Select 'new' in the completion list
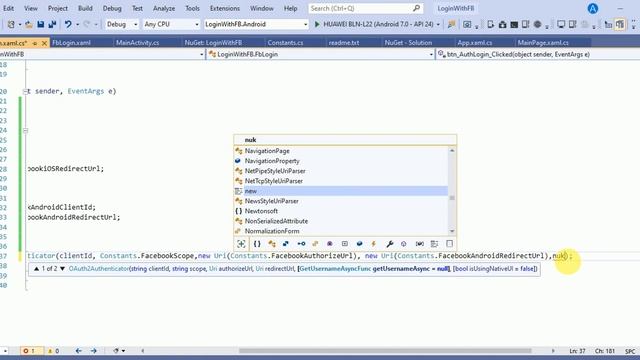Screen dimensions: 640x360 [341, 191]
